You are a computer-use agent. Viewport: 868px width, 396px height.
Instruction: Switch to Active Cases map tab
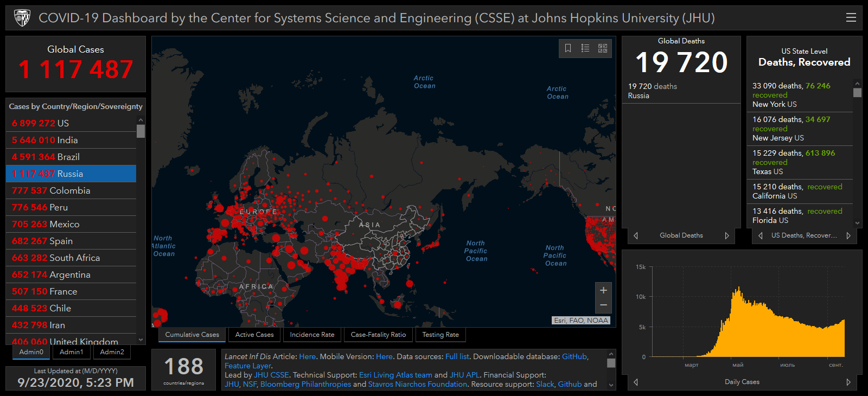(x=254, y=335)
